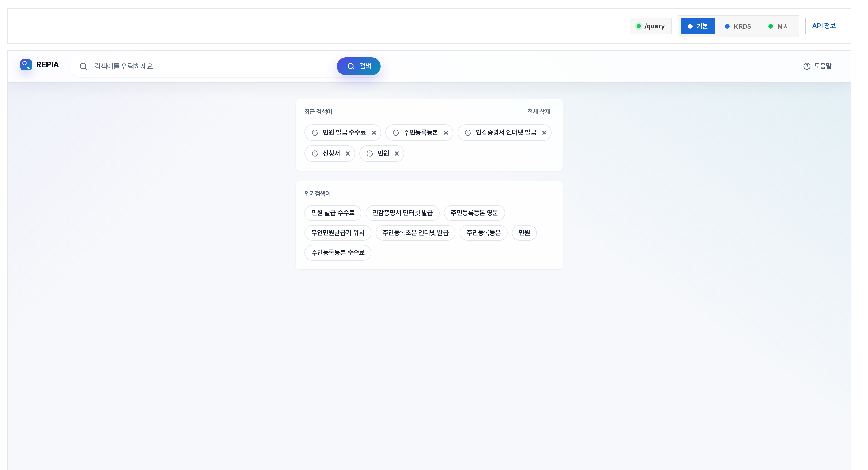Image resolution: width=868 pixels, height=470 pixels.
Task: Click the 인기검색어 heading
Action: 318,194
